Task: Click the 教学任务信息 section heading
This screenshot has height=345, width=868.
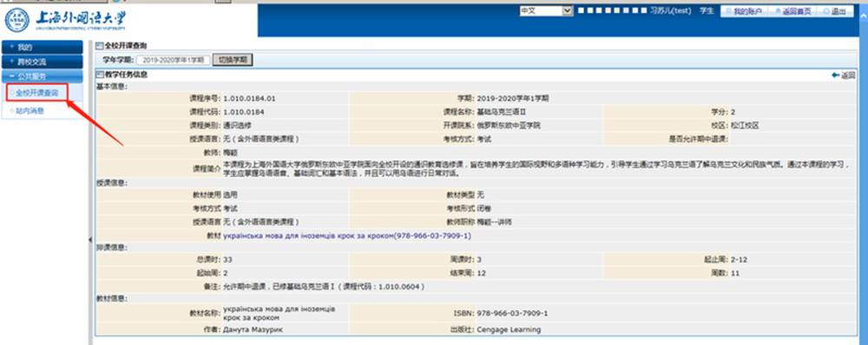Action: coord(126,75)
